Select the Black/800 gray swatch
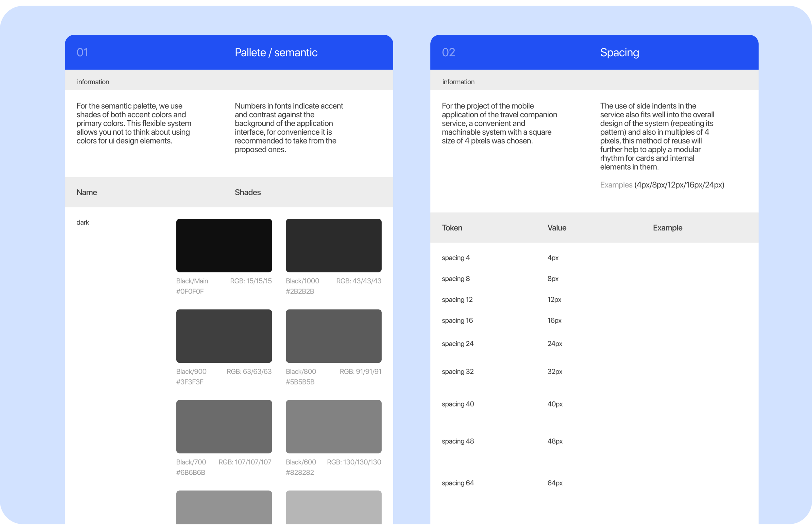Screen dimensions: 812x530 pyautogui.click(x=333, y=336)
